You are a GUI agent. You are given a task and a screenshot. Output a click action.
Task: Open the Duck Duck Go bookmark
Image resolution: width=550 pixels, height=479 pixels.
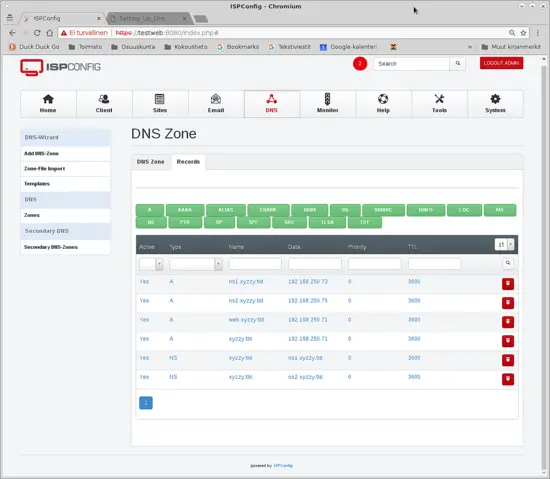coord(34,47)
